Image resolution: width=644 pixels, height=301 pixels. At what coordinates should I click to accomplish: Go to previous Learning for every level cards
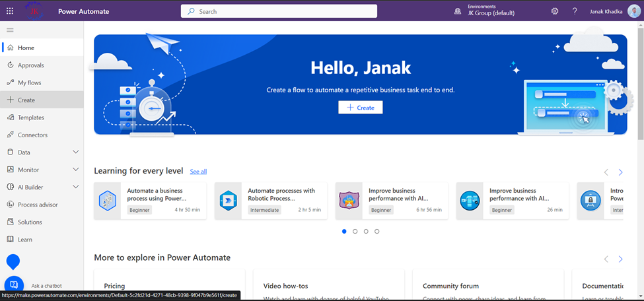(606, 172)
